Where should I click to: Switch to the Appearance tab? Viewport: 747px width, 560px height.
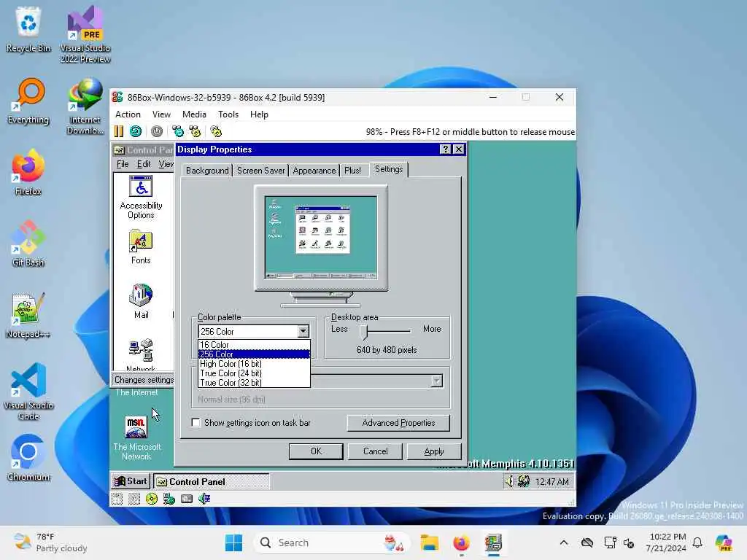point(314,171)
